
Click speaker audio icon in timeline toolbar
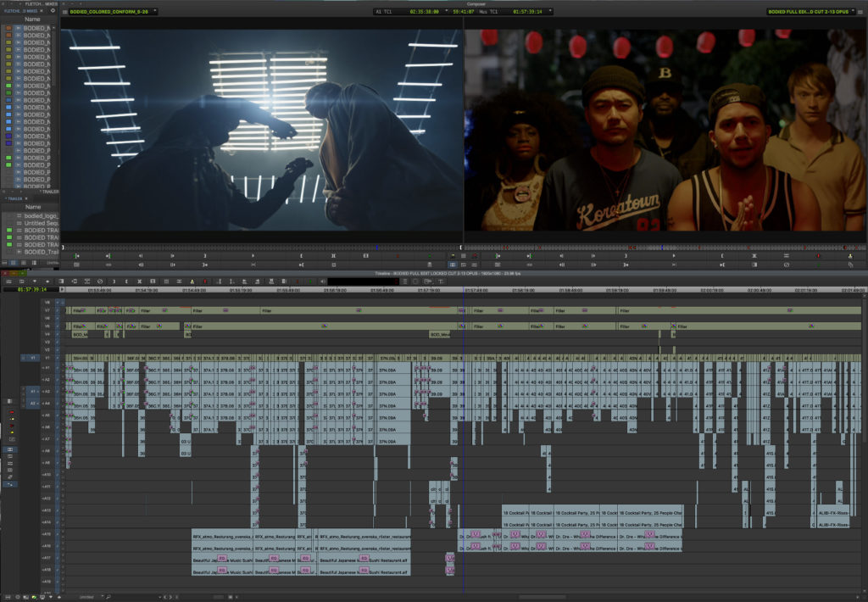tap(323, 281)
